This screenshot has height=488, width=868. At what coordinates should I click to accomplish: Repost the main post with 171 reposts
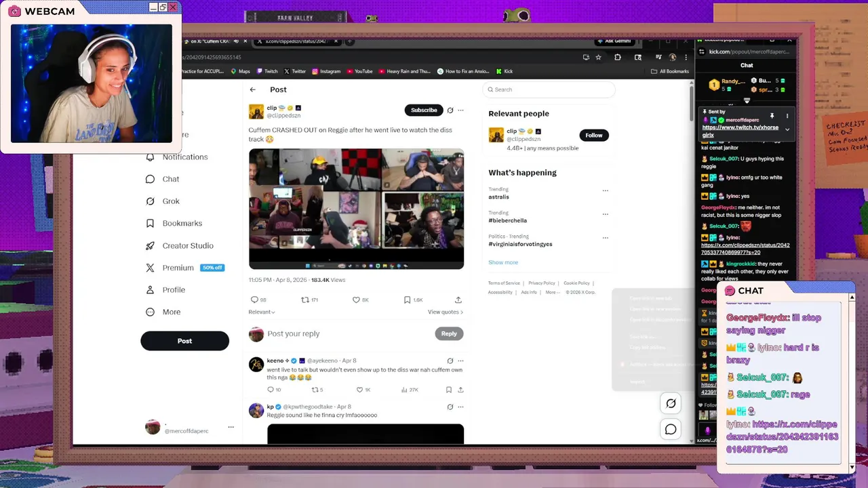pos(309,300)
